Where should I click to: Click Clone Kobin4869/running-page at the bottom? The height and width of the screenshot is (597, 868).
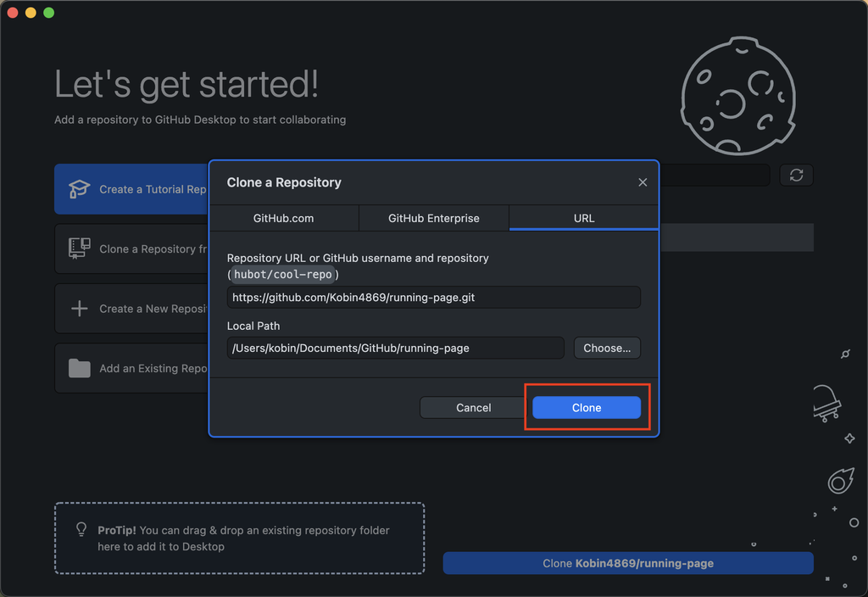pyautogui.click(x=627, y=562)
